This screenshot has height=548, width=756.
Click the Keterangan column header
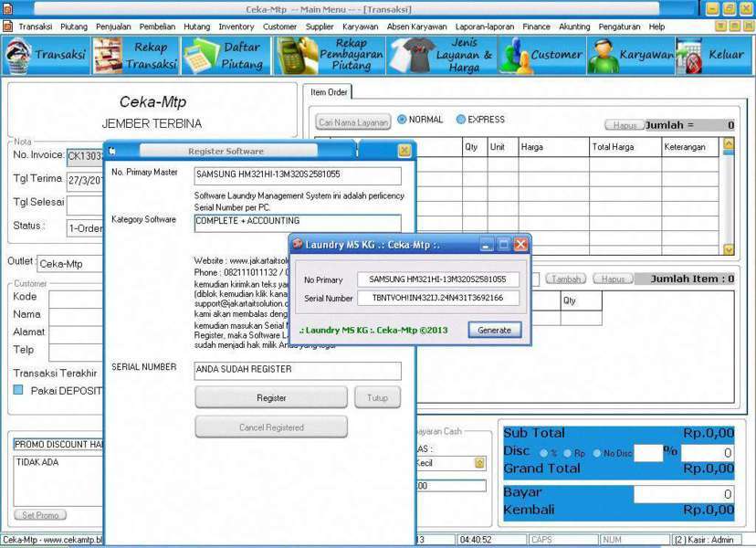click(689, 147)
